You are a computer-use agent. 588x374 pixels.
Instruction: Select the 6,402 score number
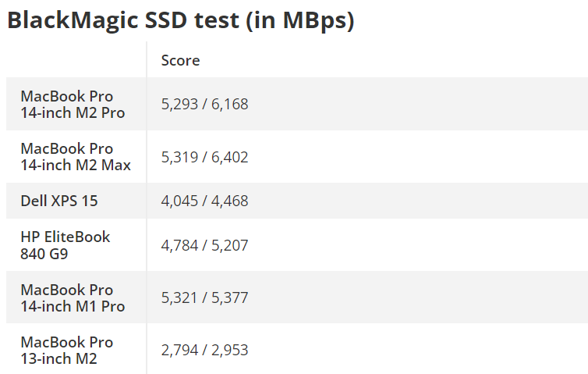(228, 157)
